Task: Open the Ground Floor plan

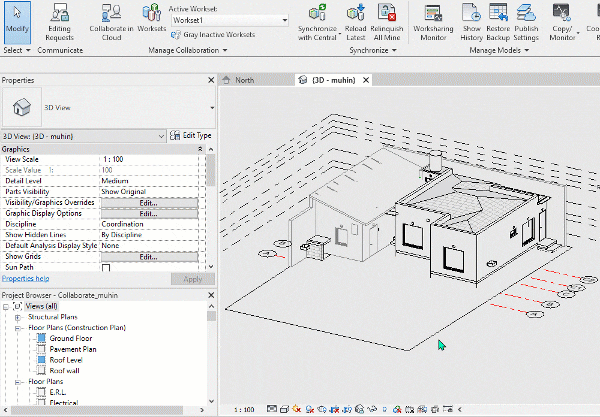Action: 71,339
